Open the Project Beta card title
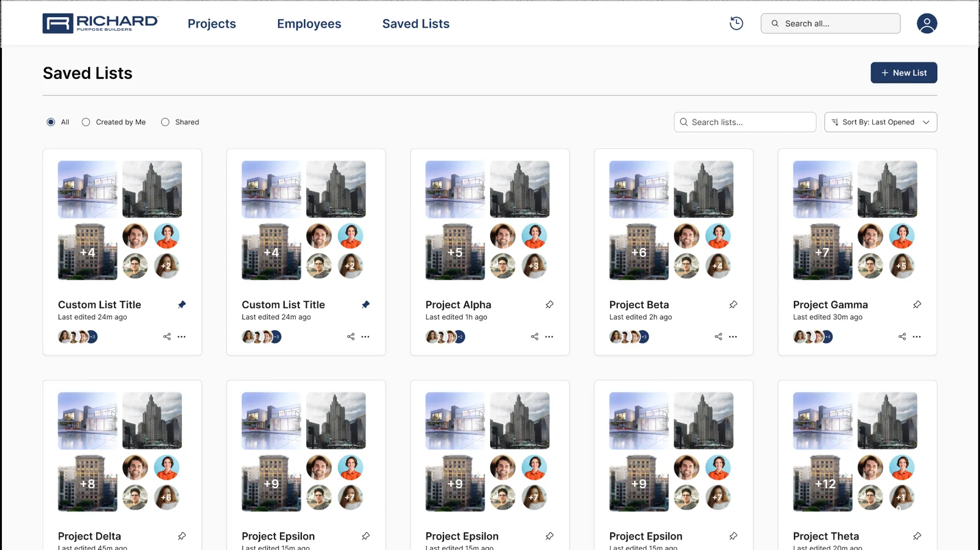 pos(639,304)
